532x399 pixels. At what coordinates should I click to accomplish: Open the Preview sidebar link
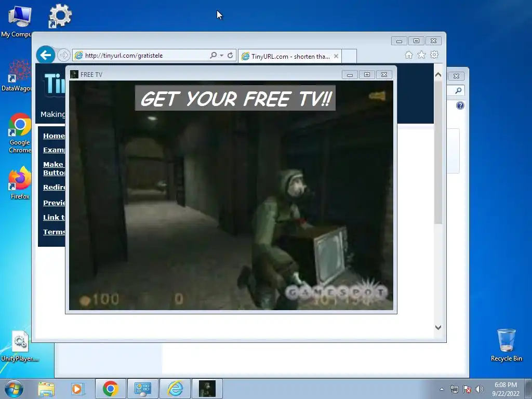[x=54, y=203]
